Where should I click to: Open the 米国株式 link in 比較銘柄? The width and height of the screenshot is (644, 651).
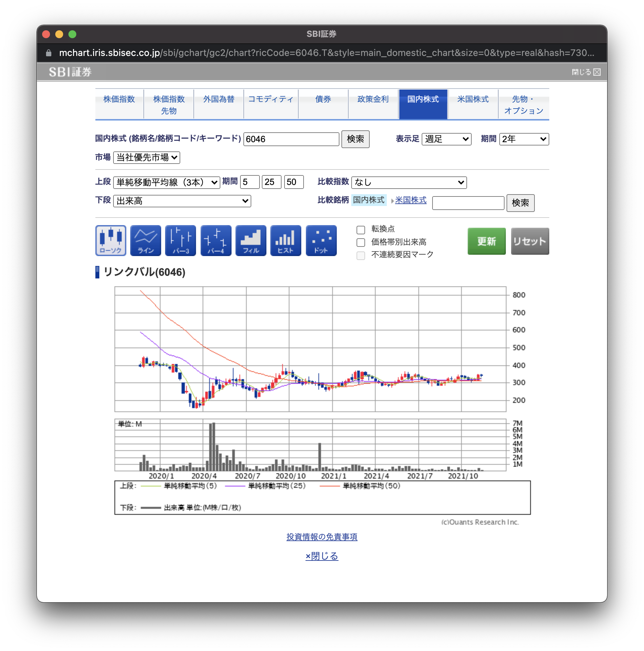tap(410, 200)
